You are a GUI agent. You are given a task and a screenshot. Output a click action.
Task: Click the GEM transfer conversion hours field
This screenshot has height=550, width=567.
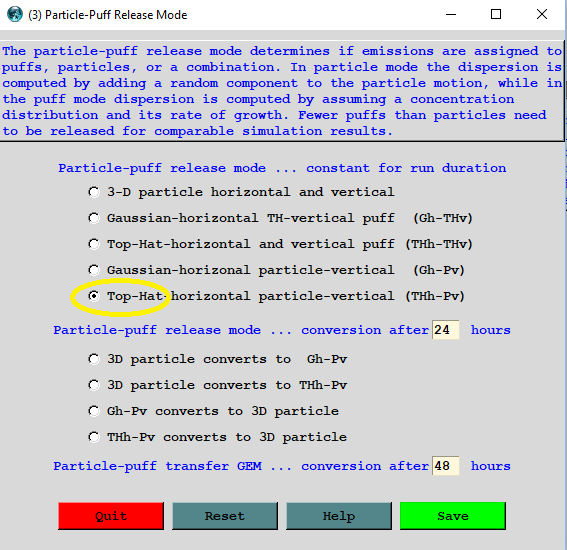tap(446, 466)
